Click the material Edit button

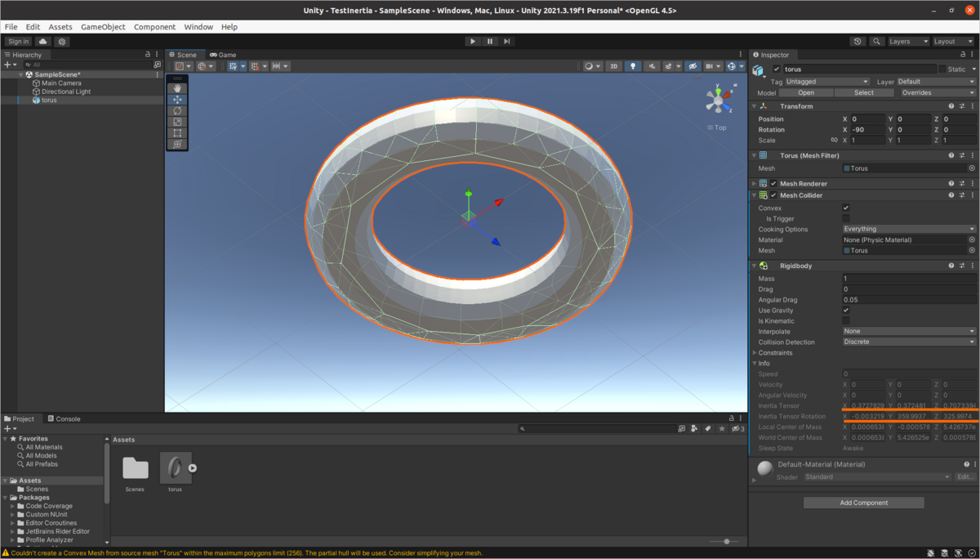point(965,476)
